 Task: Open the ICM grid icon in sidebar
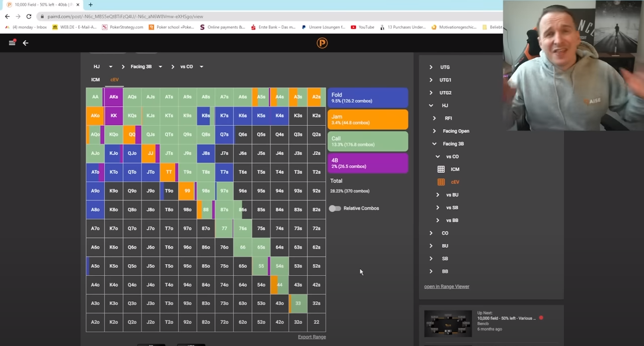(x=441, y=169)
